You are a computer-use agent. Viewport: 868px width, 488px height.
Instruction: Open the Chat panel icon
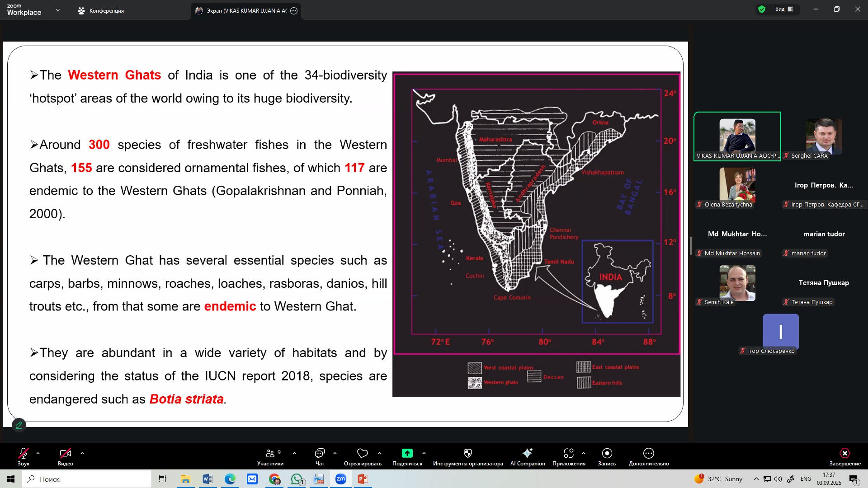point(320,454)
